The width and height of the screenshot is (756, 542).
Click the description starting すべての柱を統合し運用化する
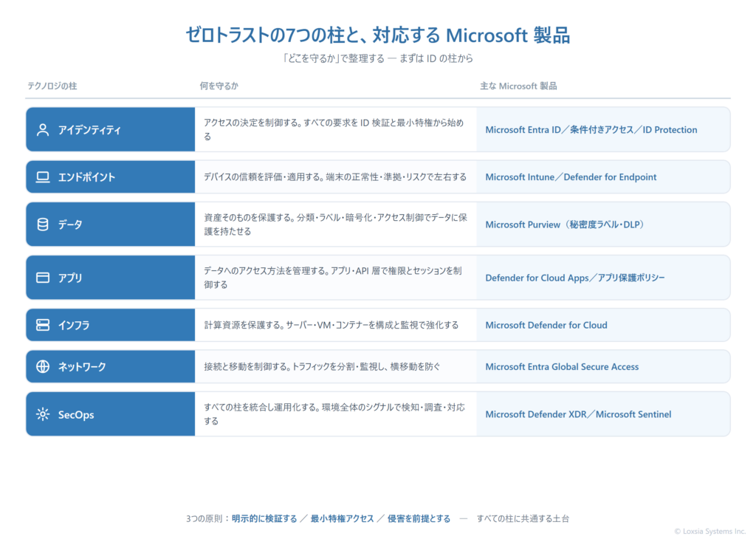coord(334,414)
